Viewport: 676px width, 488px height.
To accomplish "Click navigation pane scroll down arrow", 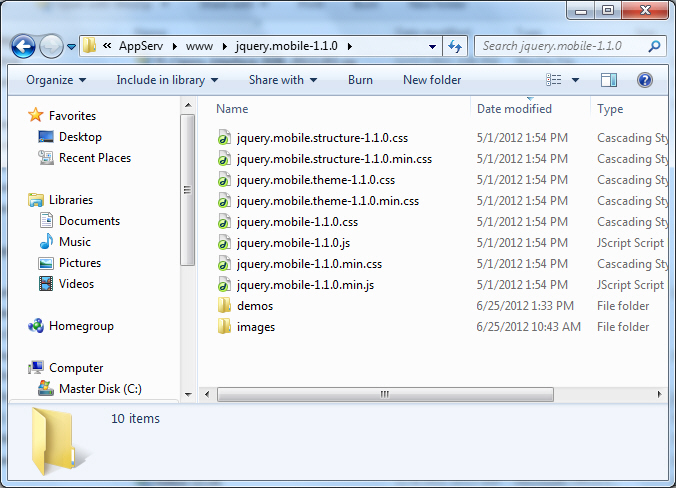I will click(188, 394).
